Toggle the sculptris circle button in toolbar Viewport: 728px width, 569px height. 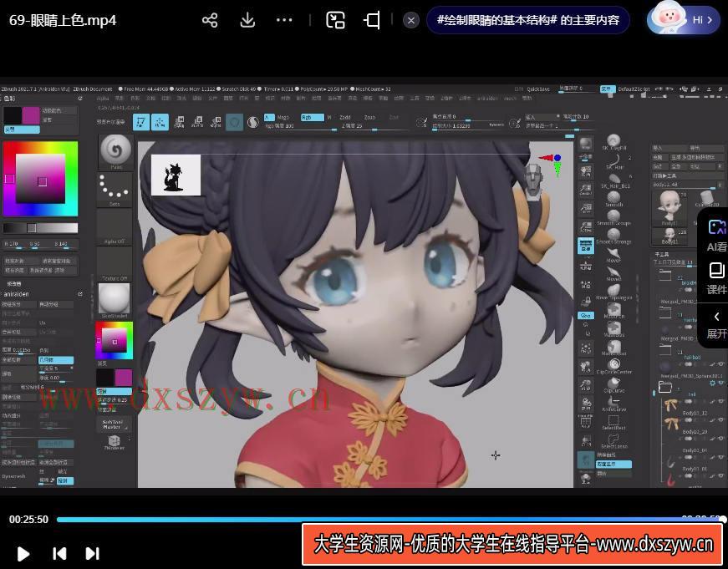click(235, 122)
